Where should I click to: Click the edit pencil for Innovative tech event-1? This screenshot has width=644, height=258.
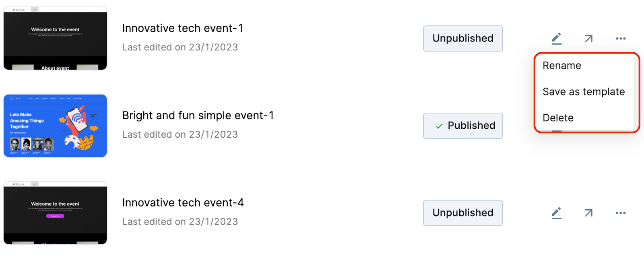557,39
